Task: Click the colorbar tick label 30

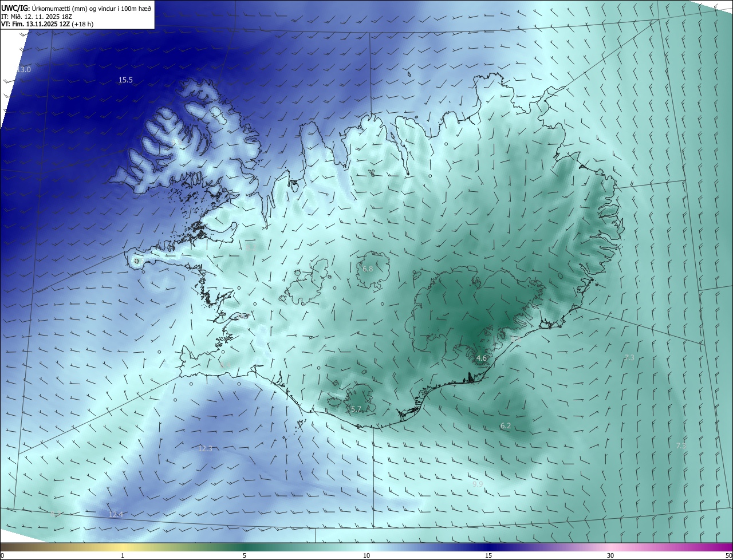Action: coord(610,555)
